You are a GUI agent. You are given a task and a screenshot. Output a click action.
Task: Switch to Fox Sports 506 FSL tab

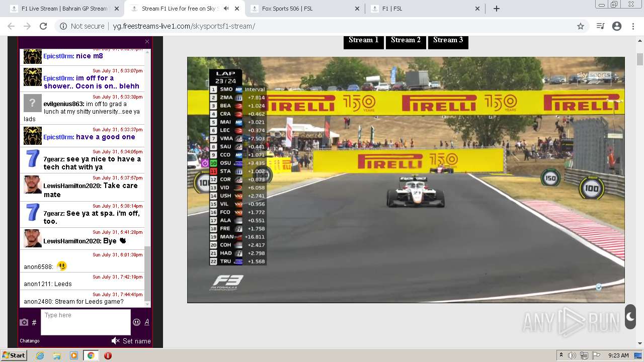[x=305, y=9]
